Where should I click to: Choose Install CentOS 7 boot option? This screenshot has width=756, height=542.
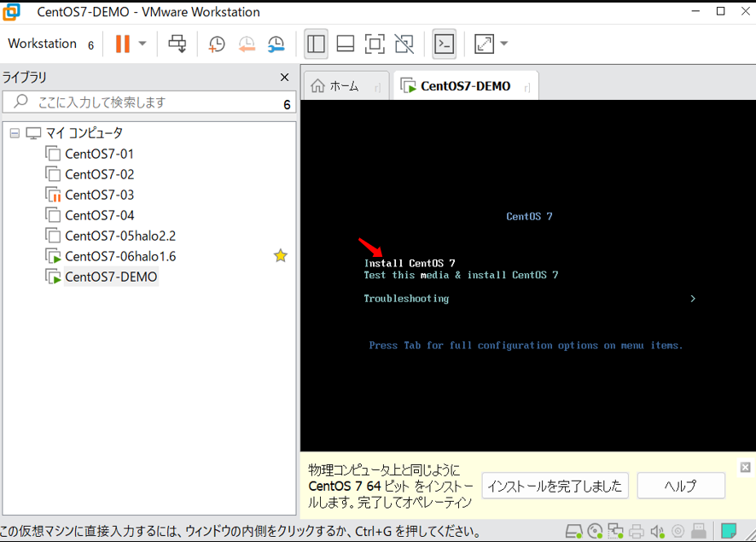click(410, 263)
